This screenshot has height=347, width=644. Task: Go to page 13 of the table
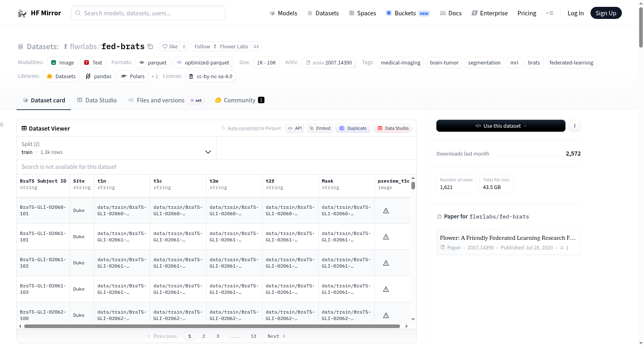coord(253,336)
